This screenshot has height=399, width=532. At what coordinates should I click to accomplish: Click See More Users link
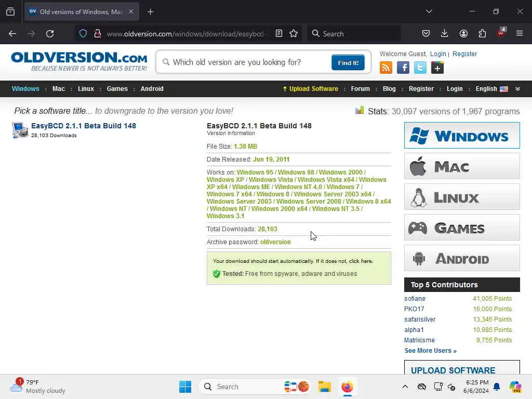coord(431,351)
